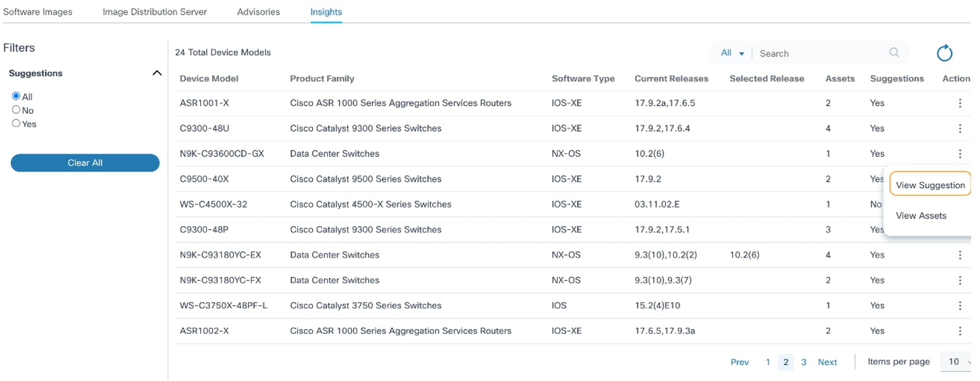Select the No suggestions radio button
The image size is (980, 381).
17,110
